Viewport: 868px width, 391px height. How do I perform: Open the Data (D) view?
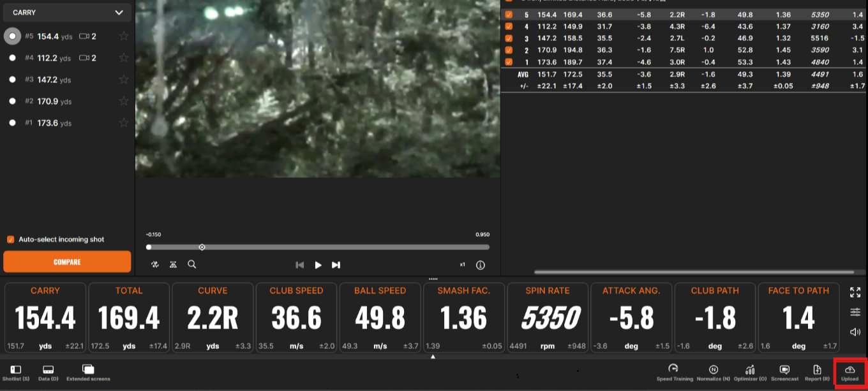coord(47,373)
